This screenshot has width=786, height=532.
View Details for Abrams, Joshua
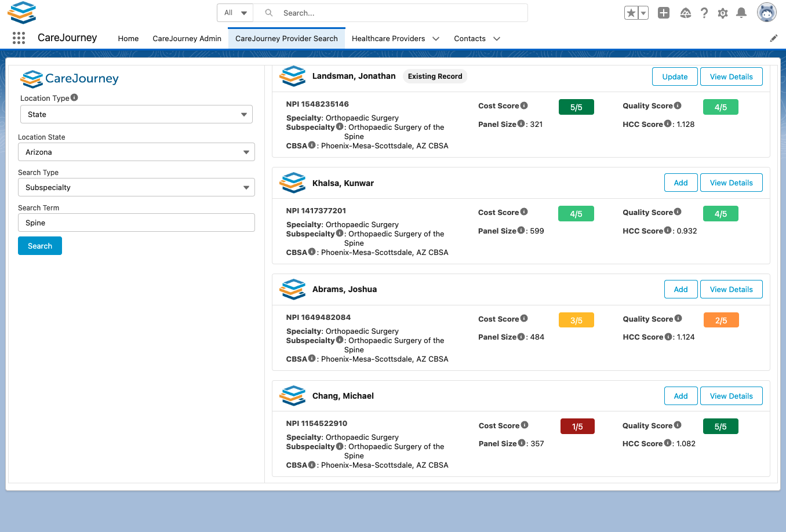tap(732, 289)
